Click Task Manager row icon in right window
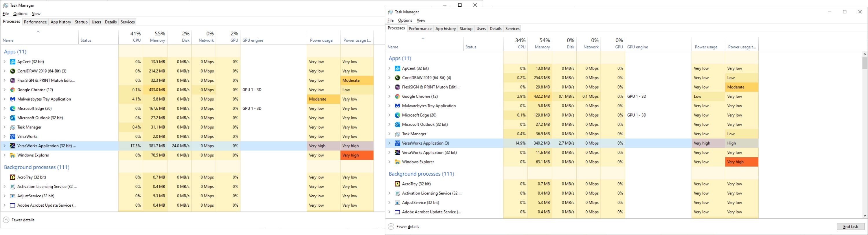The height and width of the screenshot is (235, 868). tap(397, 134)
